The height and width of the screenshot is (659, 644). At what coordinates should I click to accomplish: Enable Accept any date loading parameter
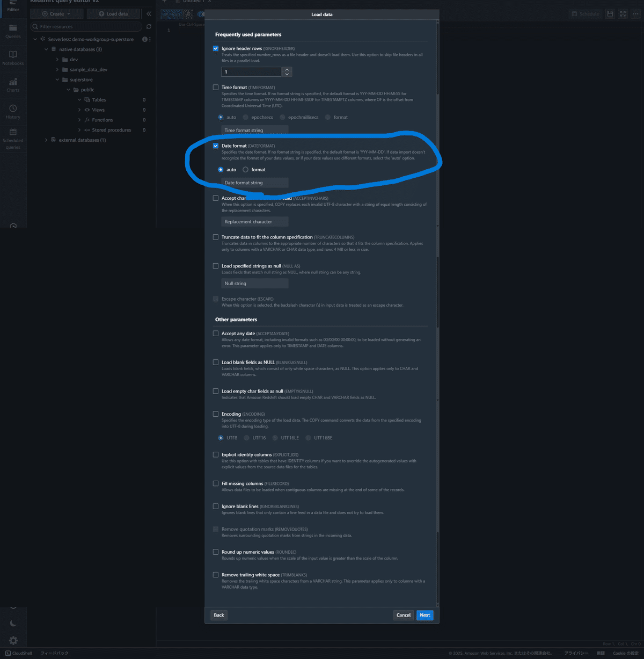[x=215, y=333]
